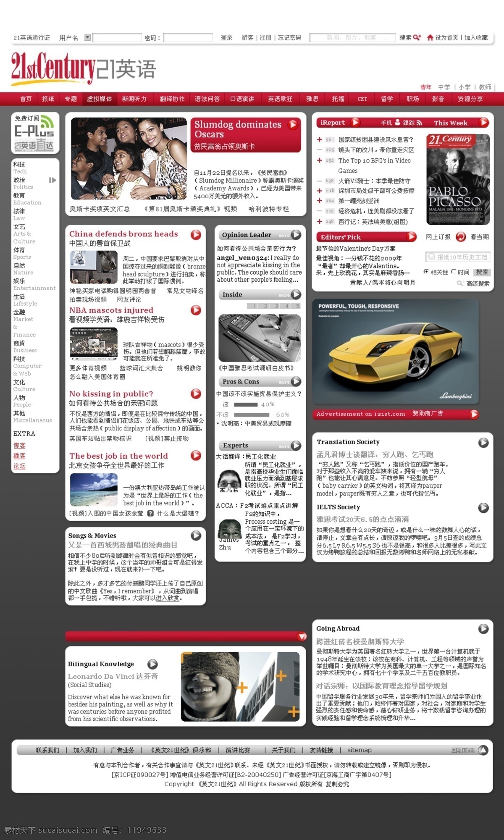Click the phone user icon beside 手机
The height and width of the screenshot is (840, 504).
click(x=397, y=122)
